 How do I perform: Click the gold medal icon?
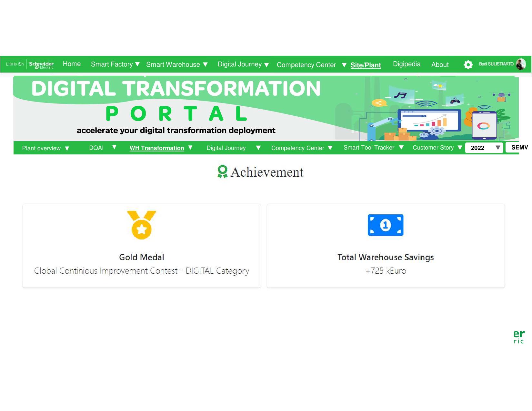click(x=142, y=225)
